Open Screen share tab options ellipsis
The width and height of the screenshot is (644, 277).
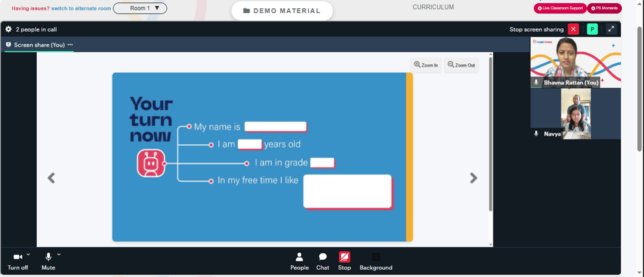click(x=70, y=45)
